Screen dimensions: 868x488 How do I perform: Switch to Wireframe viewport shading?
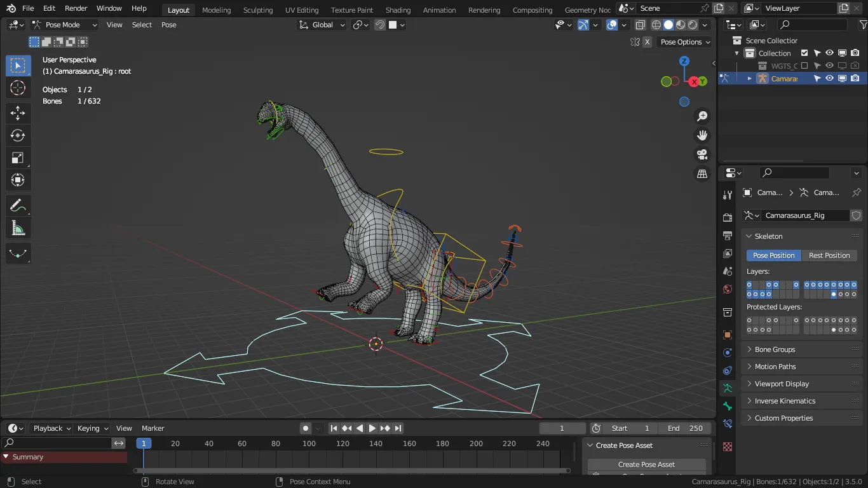[x=656, y=25]
